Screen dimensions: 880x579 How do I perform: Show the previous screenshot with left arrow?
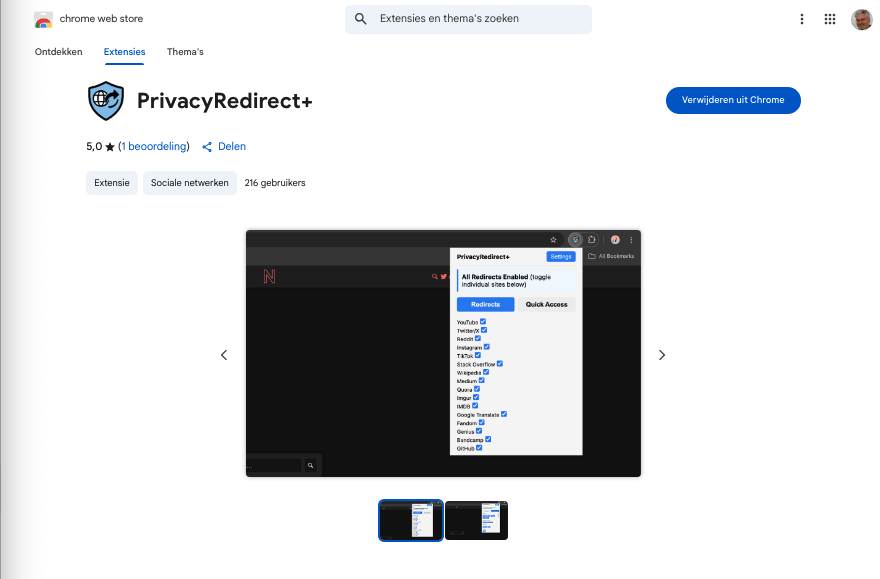(224, 355)
